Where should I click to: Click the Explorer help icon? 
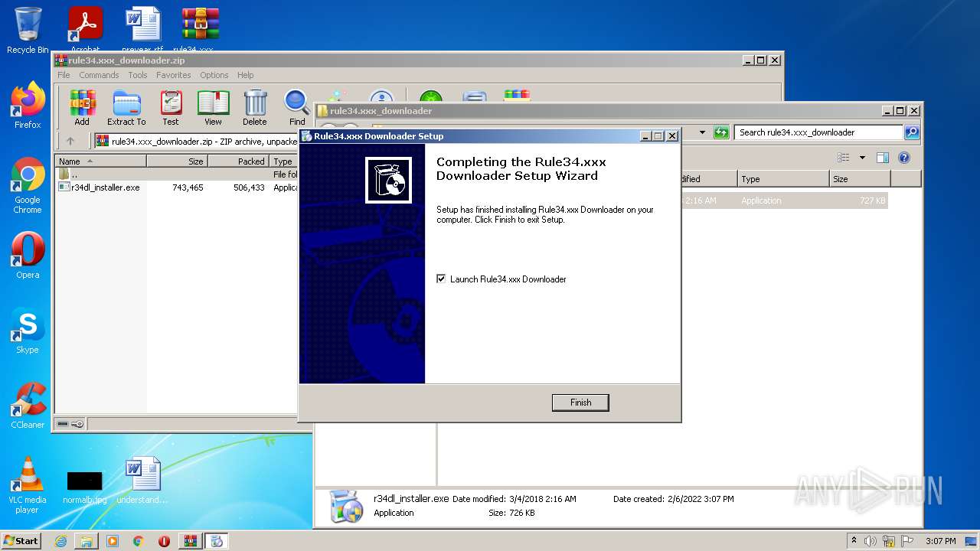pyautogui.click(x=903, y=158)
